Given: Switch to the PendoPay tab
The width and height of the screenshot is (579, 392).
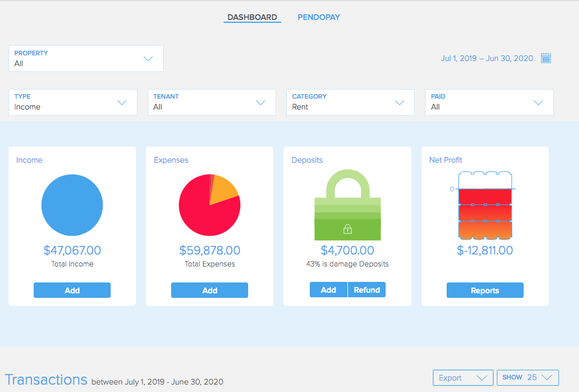Looking at the screenshot, I should (x=319, y=17).
